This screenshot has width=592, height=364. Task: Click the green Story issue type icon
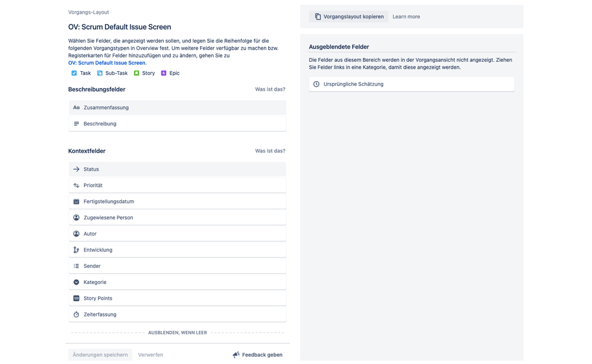[136, 73]
